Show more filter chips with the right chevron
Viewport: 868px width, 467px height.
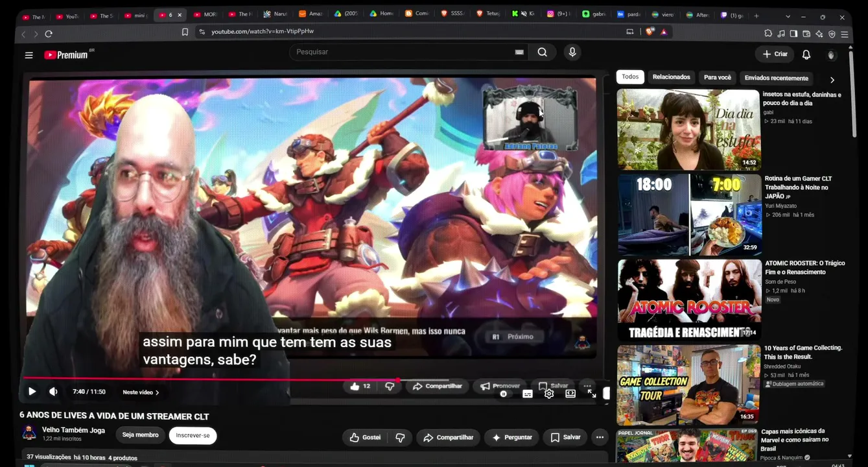coord(832,80)
